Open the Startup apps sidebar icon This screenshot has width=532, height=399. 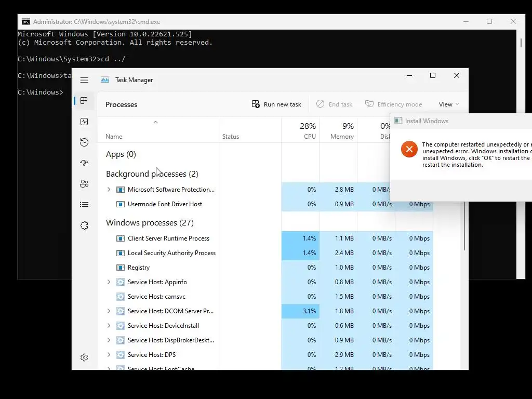tap(84, 163)
